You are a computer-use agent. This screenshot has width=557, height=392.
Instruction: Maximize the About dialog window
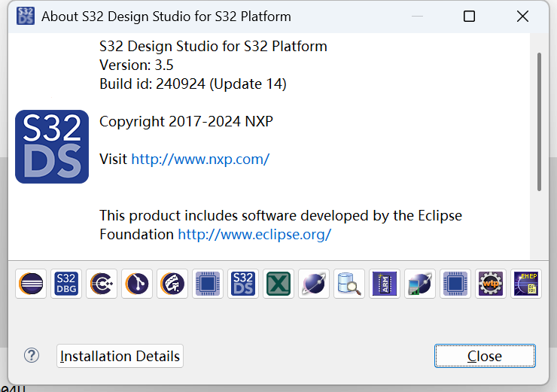(469, 17)
